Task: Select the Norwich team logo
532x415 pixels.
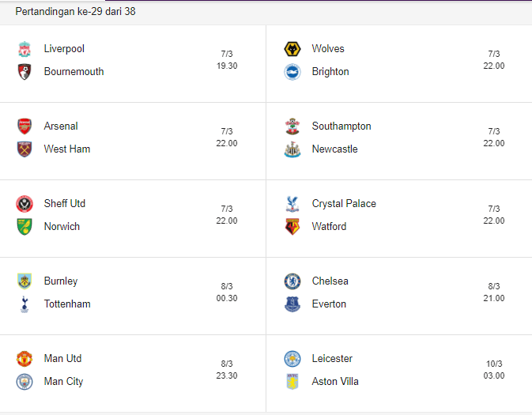Action: [x=25, y=227]
